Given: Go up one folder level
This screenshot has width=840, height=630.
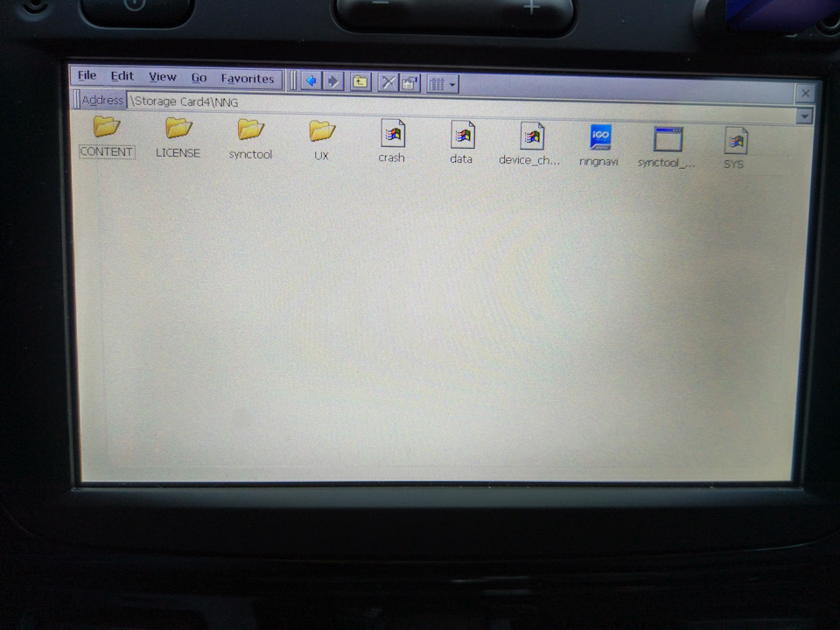Looking at the screenshot, I should pyautogui.click(x=360, y=82).
